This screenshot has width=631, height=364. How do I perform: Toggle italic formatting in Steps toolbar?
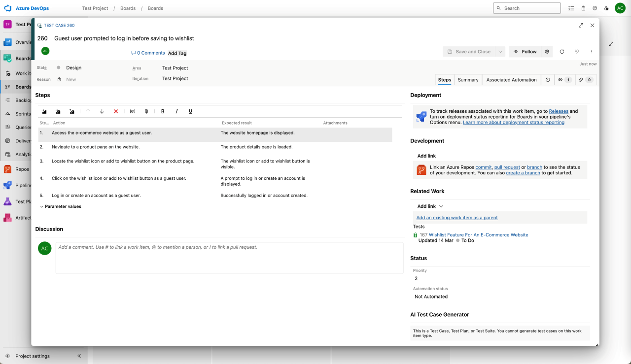click(x=176, y=112)
